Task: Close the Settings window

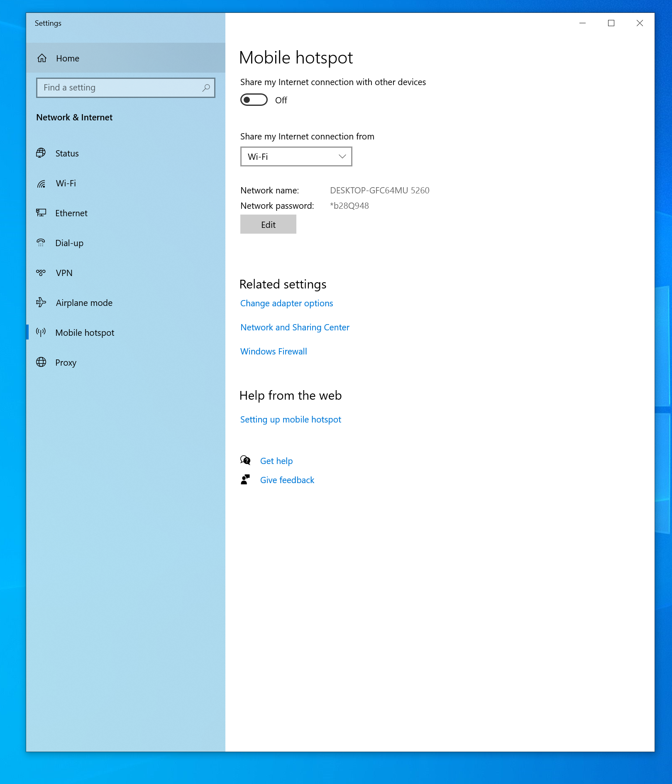Action: click(640, 23)
